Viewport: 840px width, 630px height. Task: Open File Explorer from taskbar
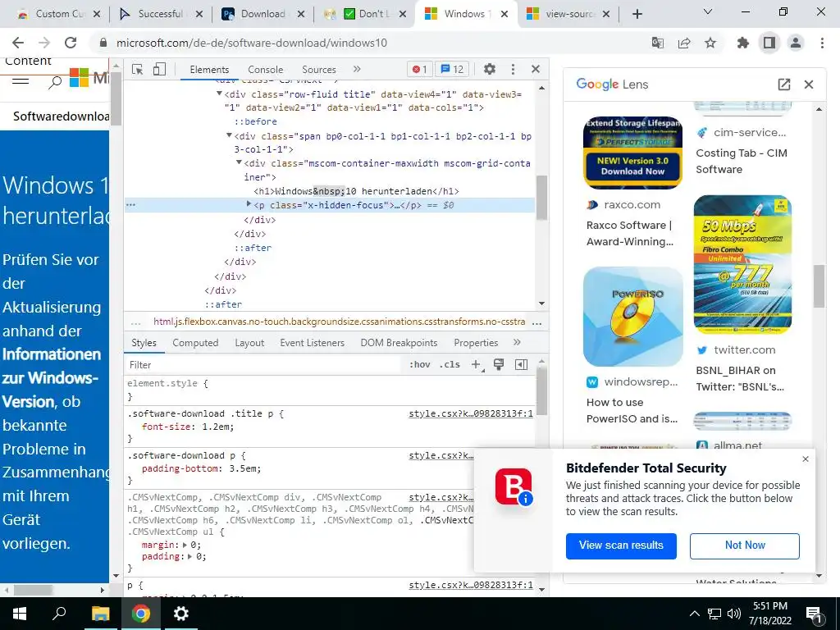tap(100, 614)
